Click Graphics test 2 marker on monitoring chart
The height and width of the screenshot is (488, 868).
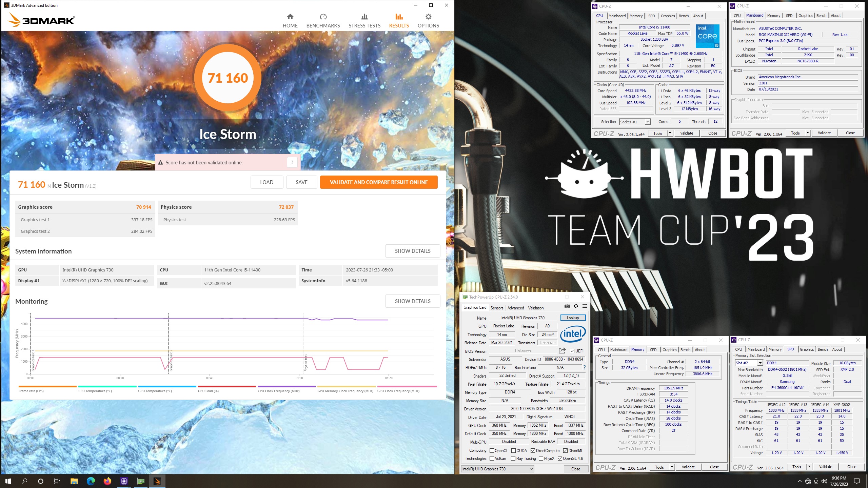point(171,360)
